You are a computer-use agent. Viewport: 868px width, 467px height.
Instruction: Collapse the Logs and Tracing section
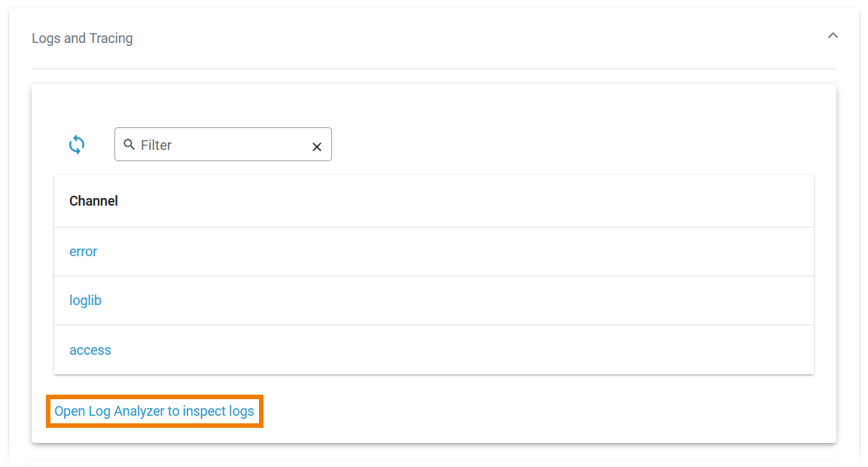coord(833,36)
